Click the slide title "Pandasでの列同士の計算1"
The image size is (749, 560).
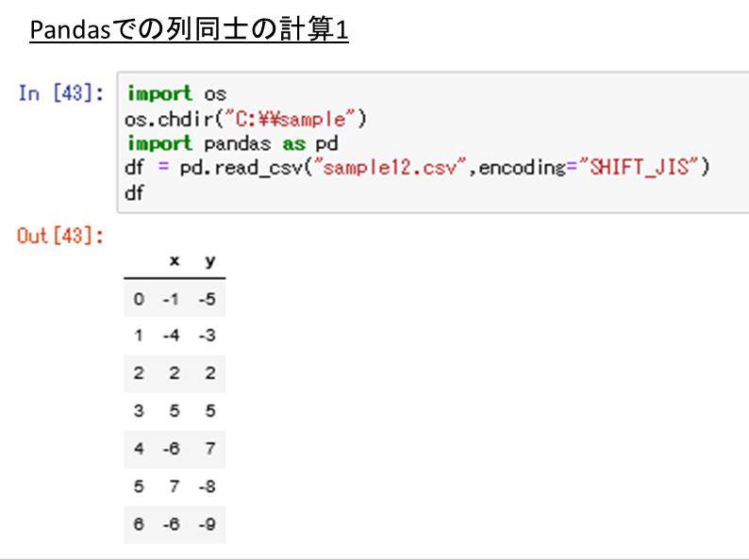coord(189,31)
